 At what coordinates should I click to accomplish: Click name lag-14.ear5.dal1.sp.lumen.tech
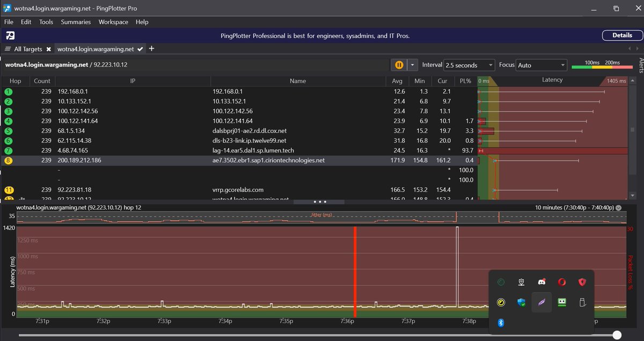[253, 150]
